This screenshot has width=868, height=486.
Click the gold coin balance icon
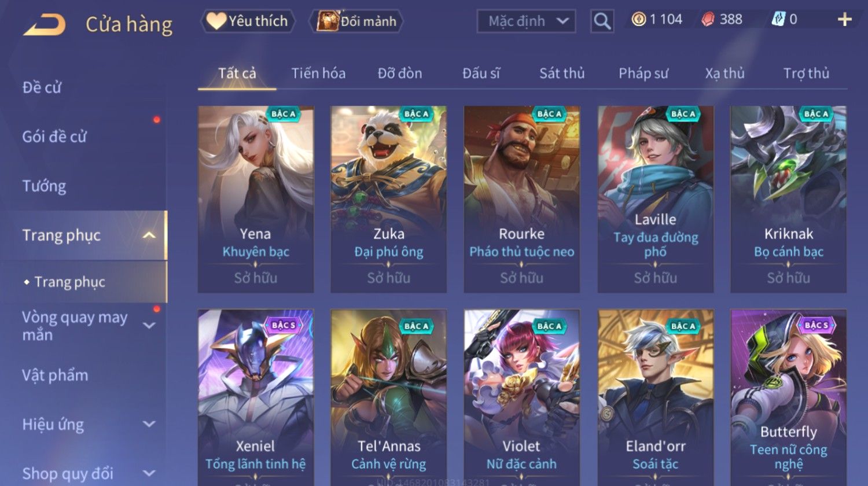639,20
